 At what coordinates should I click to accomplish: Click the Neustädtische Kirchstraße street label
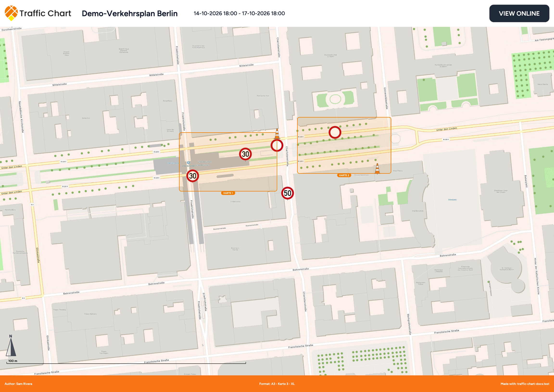(x=21, y=117)
